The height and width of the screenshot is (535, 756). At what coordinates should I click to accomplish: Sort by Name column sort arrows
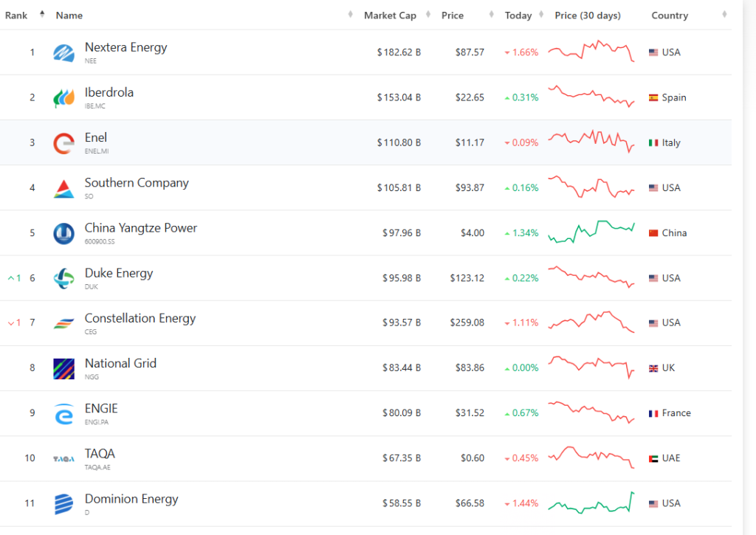click(x=351, y=15)
